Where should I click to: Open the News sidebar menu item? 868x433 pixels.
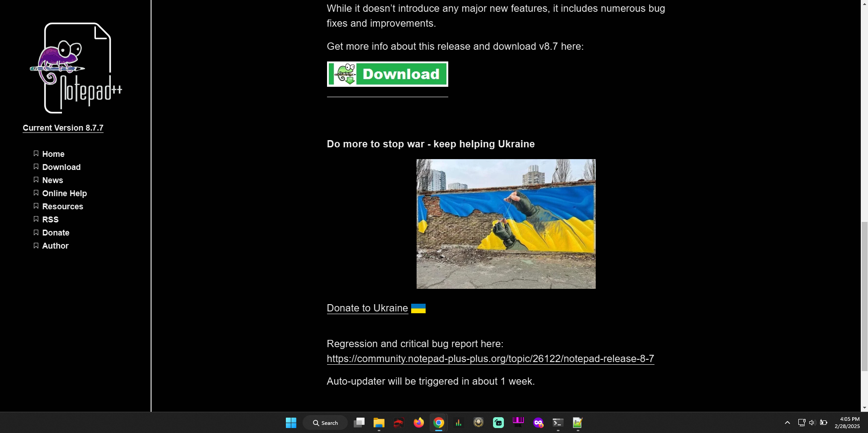click(52, 180)
